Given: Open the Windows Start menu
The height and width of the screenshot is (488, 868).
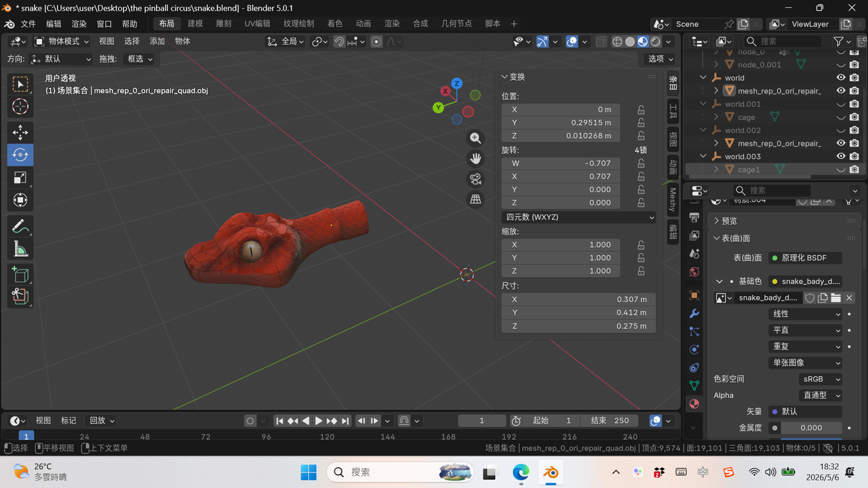Looking at the screenshot, I should (x=308, y=472).
